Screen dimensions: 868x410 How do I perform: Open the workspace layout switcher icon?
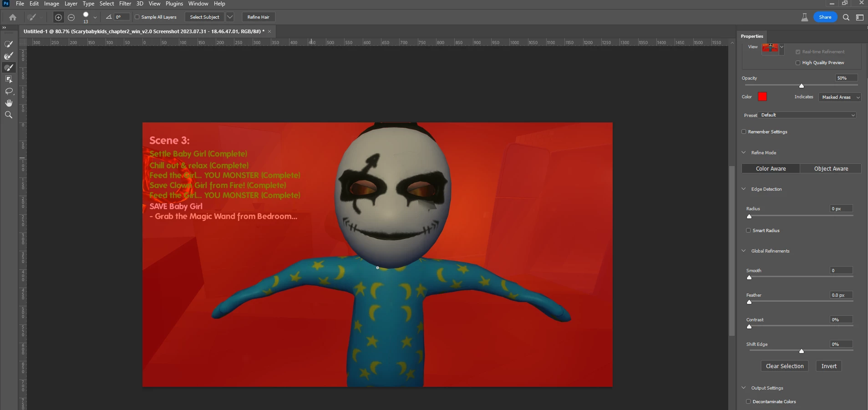tap(860, 17)
